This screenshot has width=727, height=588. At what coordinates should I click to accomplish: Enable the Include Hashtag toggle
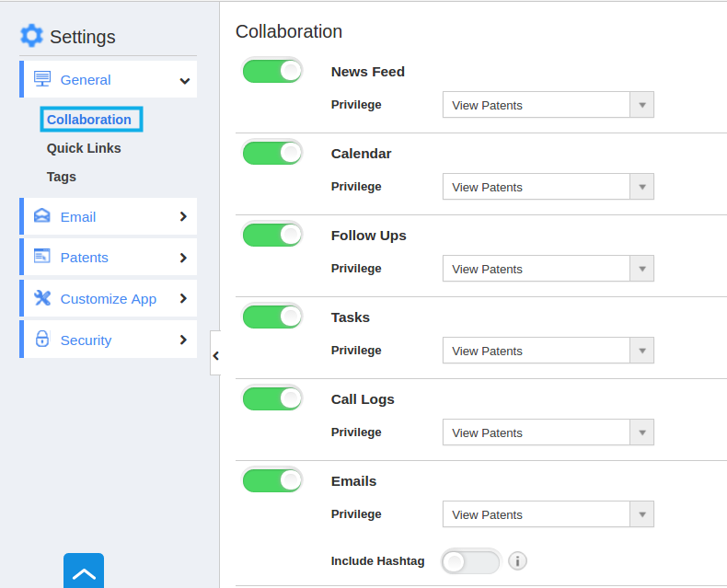pyautogui.click(x=471, y=562)
